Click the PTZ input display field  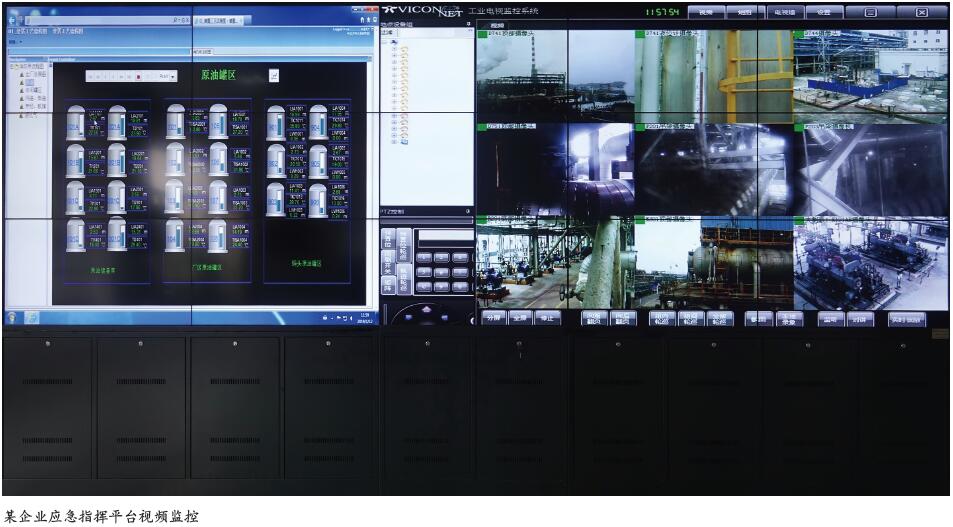pyautogui.click(x=444, y=237)
